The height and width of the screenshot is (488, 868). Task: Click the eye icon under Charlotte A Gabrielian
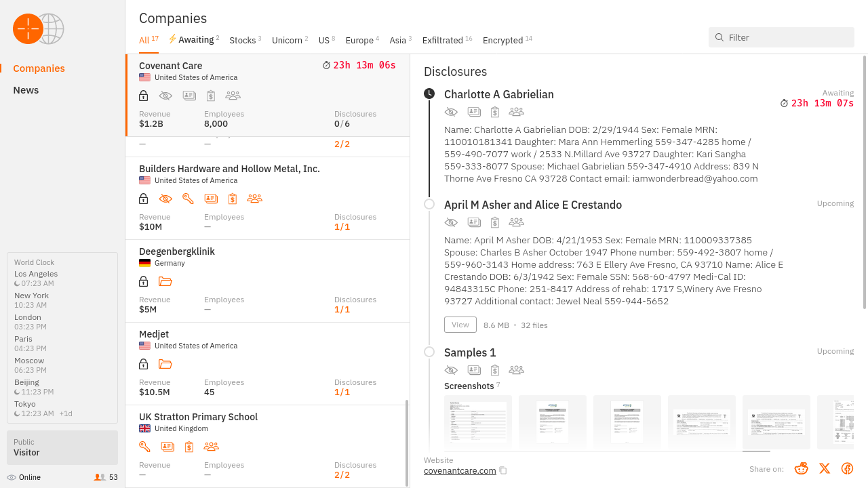point(451,112)
